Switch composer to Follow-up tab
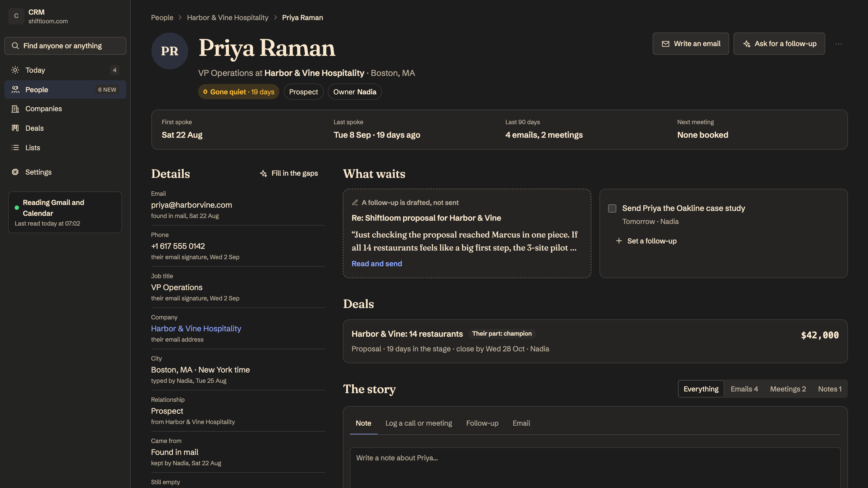 pos(482,423)
